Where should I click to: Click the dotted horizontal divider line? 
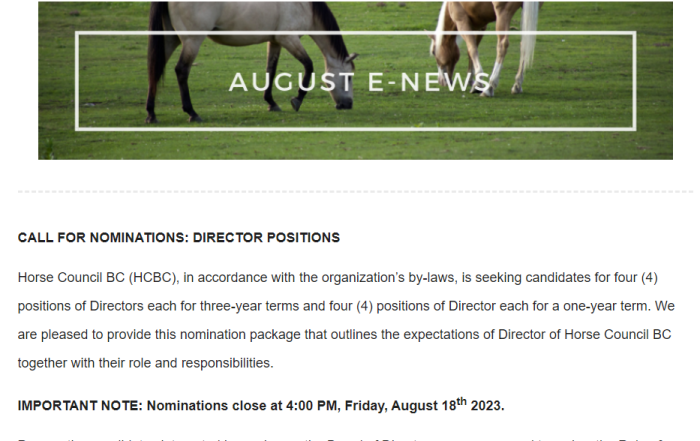355,191
